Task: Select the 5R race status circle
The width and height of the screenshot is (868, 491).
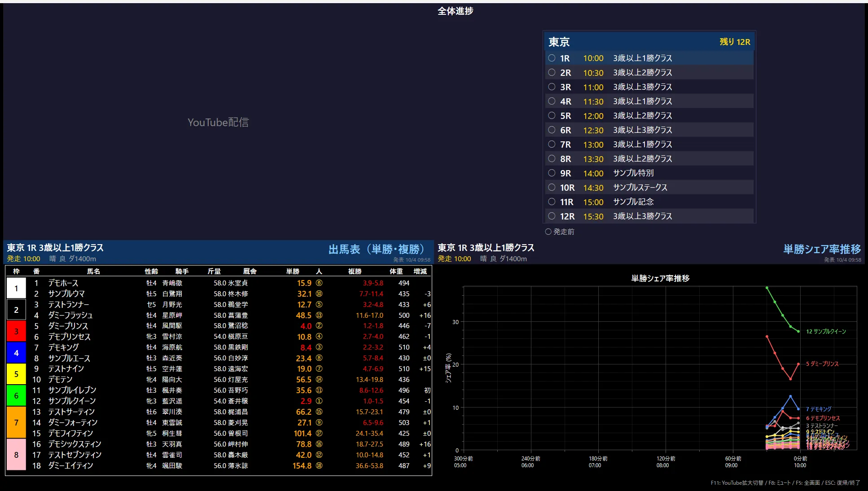Action: coord(552,115)
